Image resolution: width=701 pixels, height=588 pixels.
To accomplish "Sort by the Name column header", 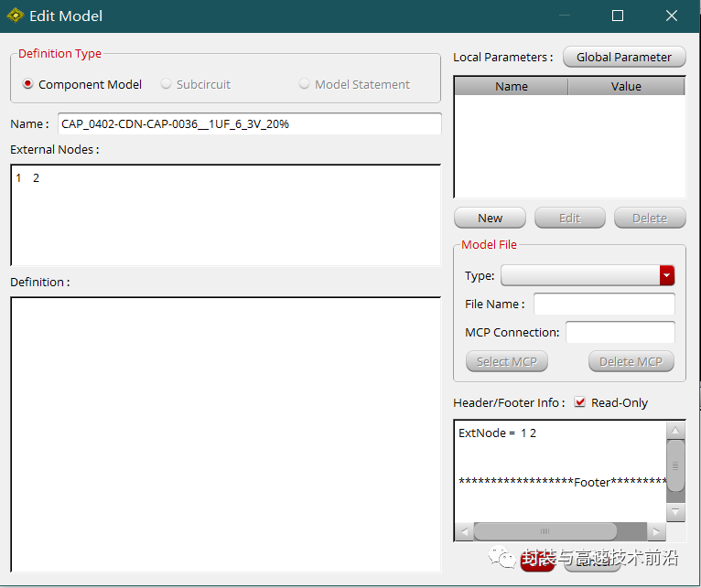I will pyautogui.click(x=512, y=86).
